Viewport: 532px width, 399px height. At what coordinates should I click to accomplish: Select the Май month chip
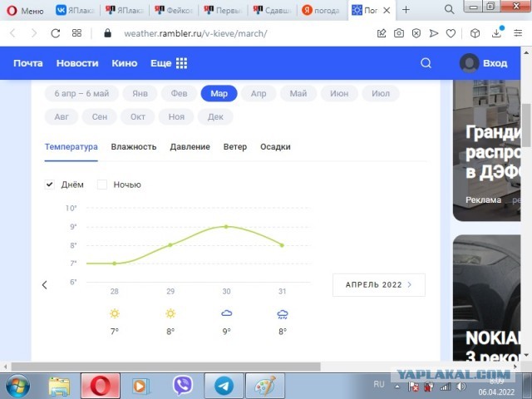point(298,93)
